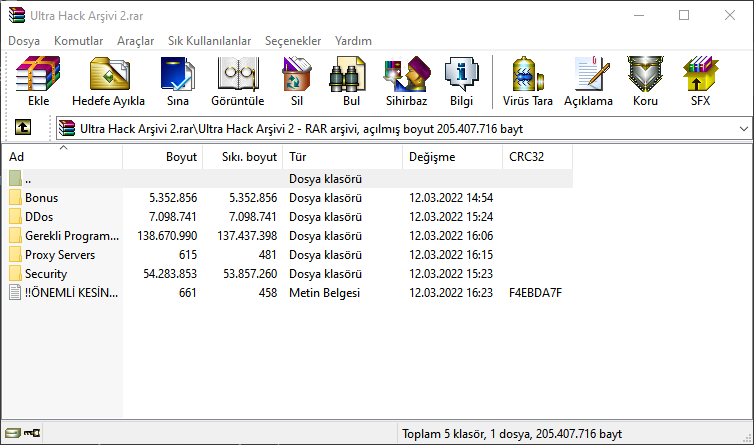Click the packed size value 481
Viewport: 754px width, 445px height.
(x=267, y=254)
